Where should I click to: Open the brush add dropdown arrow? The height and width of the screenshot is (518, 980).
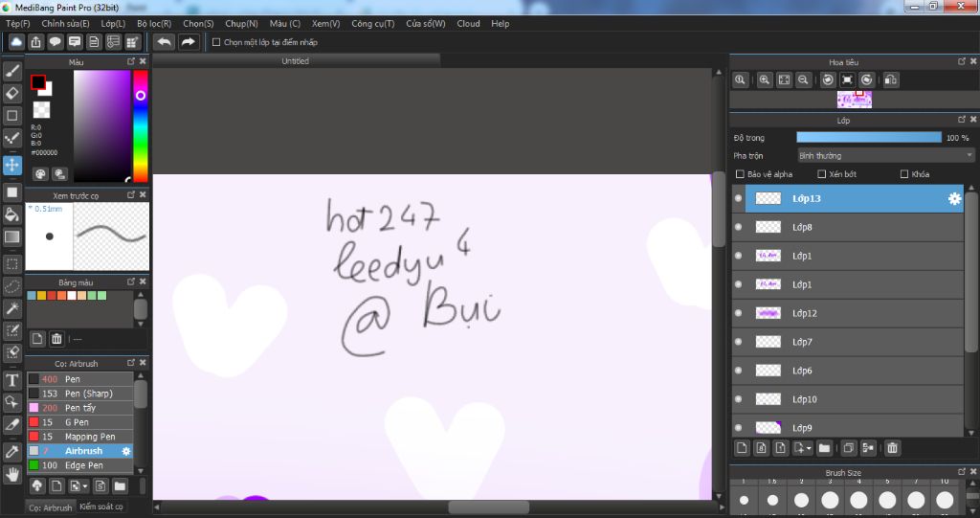coord(85,486)
